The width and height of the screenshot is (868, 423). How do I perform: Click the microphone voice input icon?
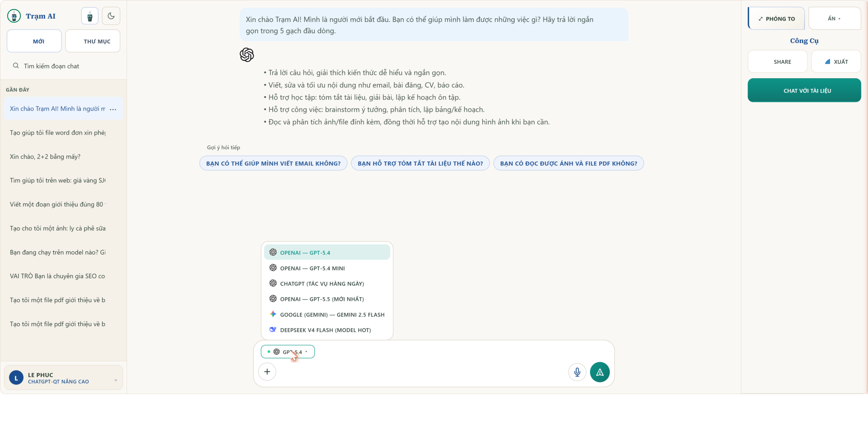pos(577,372)
